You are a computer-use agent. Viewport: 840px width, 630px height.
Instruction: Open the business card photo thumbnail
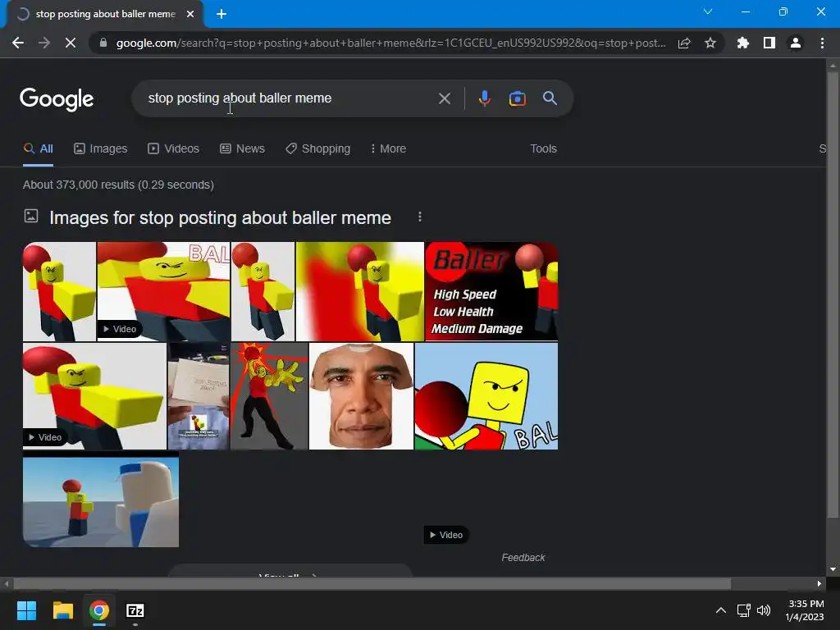[x=199, y=396]
